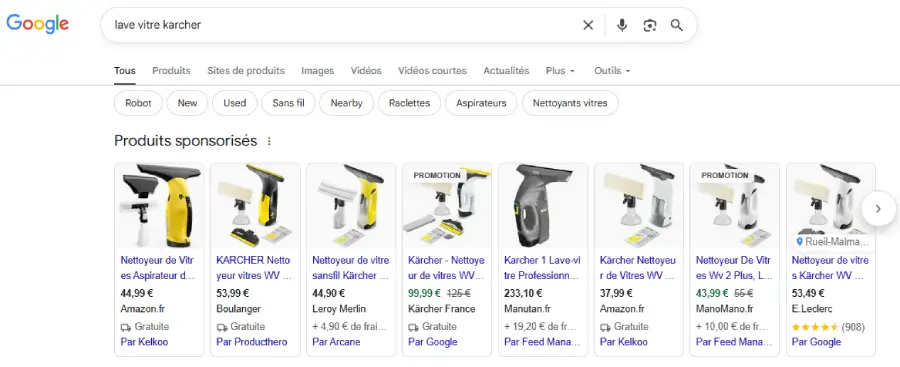Open link Nettoyeur de vitre sansfil Kärcher

(351, 268)
